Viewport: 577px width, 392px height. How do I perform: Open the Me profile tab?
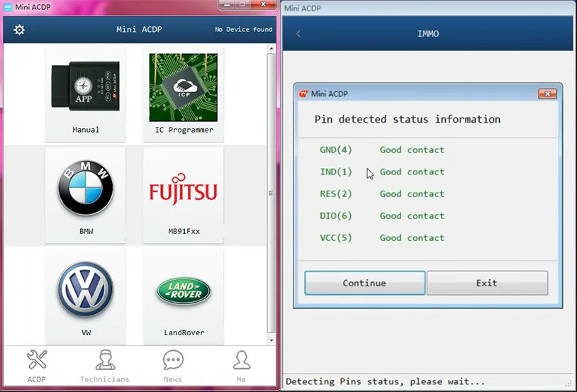coord(241,366)
